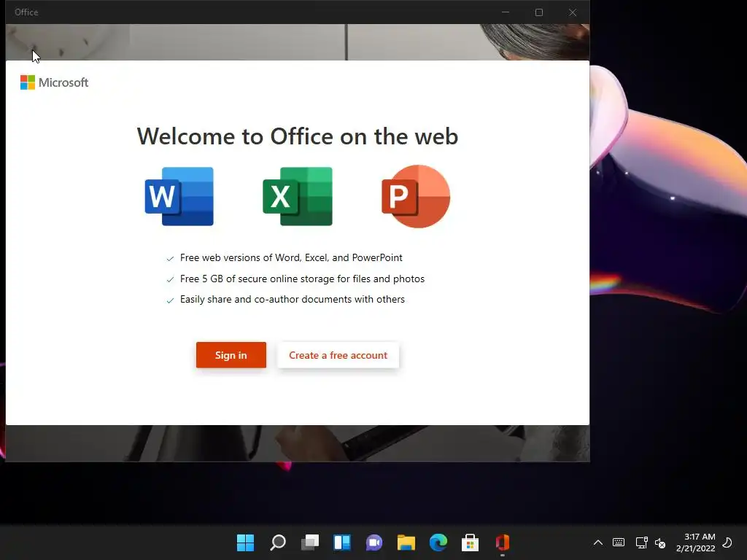The height and width of the screenshot is (560, 747).
Task: Open File Explorer from the taskbar
Action: pyautogui.click(x=406, y=542)
